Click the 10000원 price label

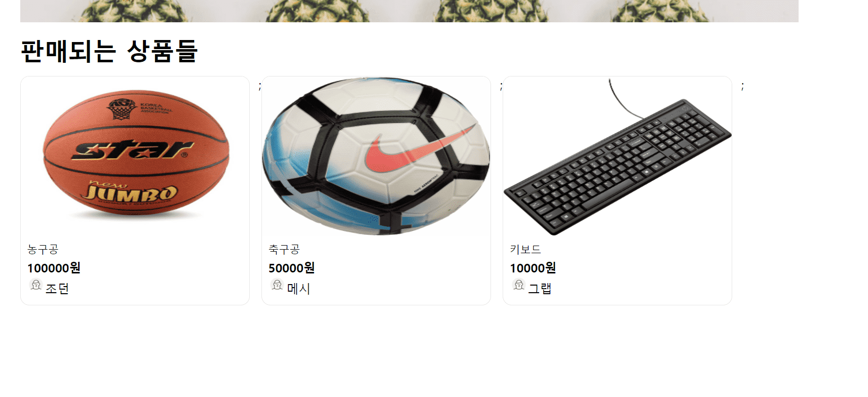[x=533, y=268]
